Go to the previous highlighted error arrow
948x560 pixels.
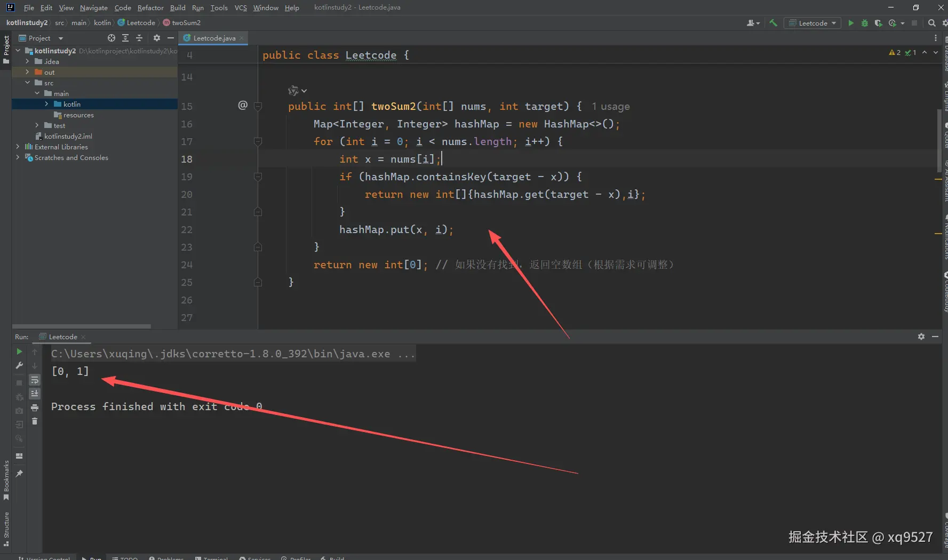point(925,52)
